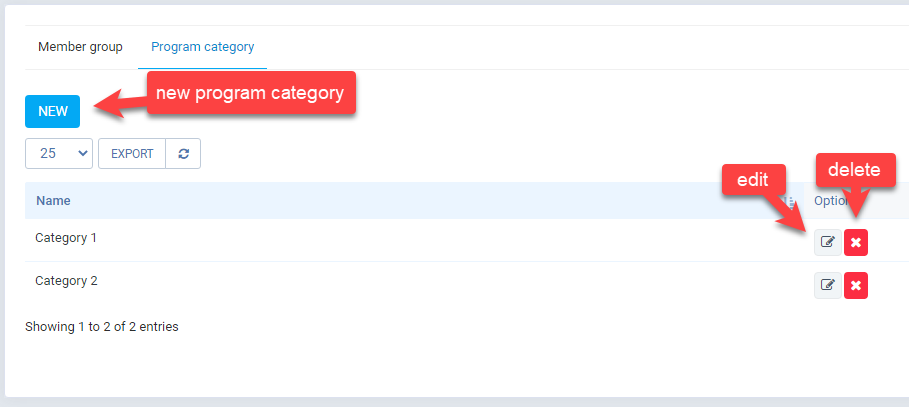Open the editor for Category 2
Viewport: 909px width, 407px height.
point(827,285)
